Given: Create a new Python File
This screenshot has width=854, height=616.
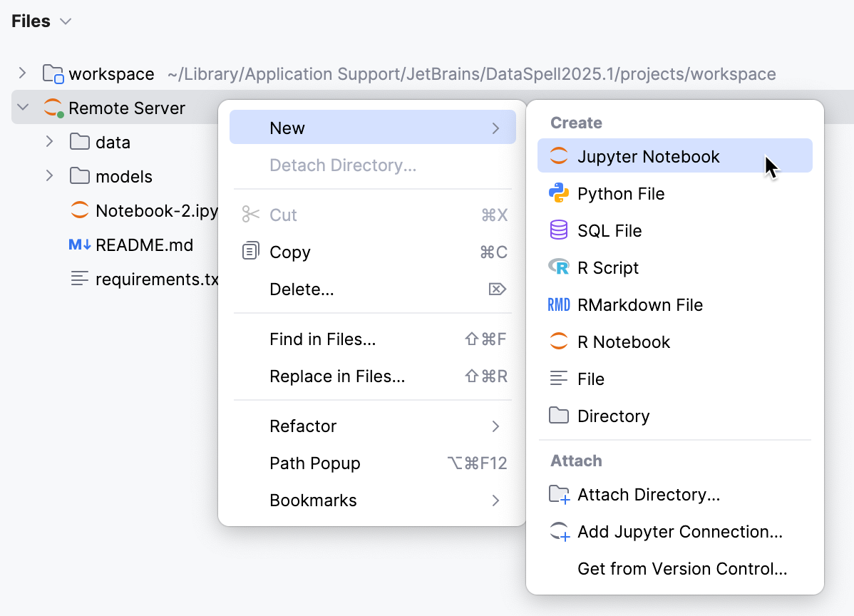Looking at the screenshot, I should click(x=675, y=193).
